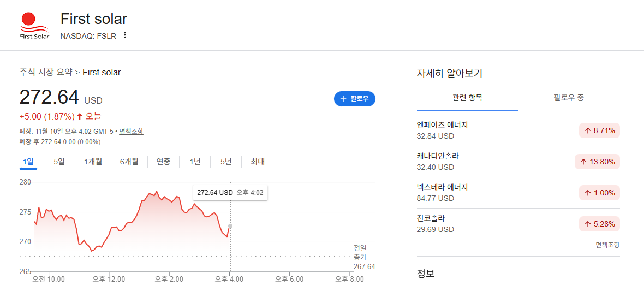Click the gray data point marker on chart

point(230,226)
